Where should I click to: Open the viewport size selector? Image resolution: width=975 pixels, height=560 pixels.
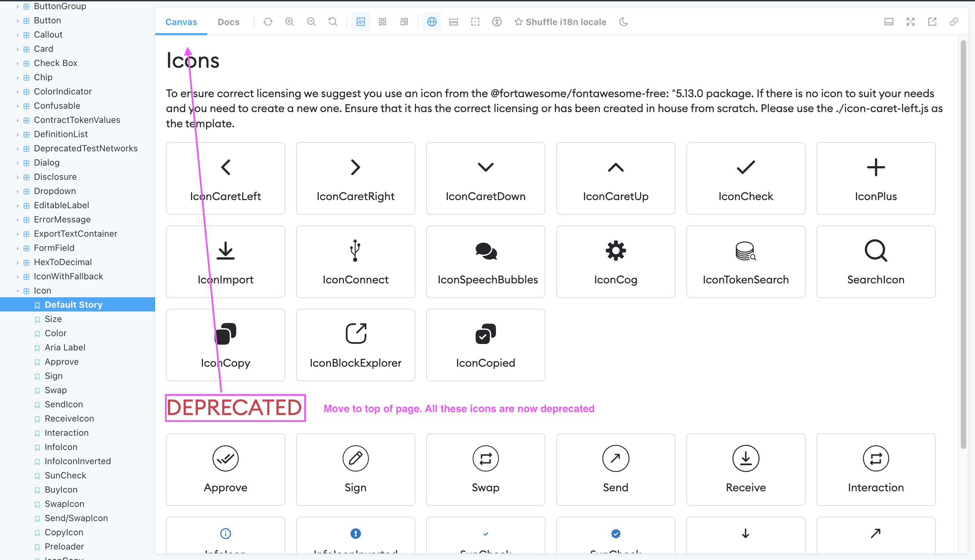pyautogui.click(x=404, y=22)
